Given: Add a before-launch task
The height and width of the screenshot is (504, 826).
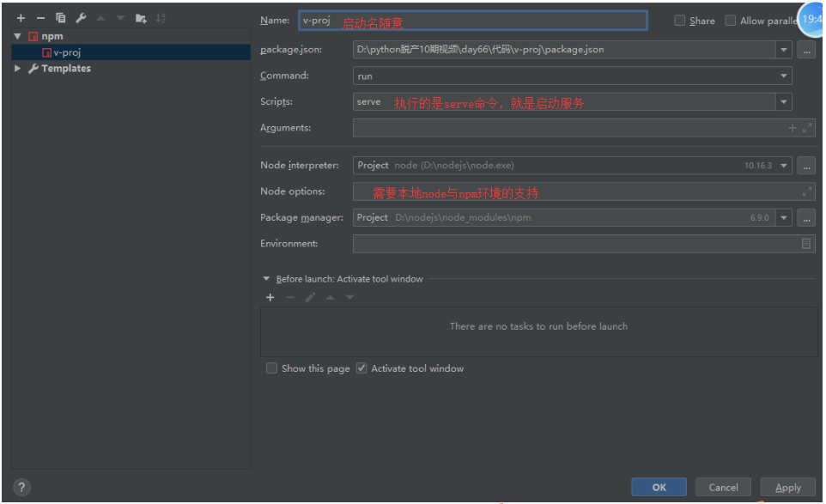Looking at the screenshot, I should (270, 298).
